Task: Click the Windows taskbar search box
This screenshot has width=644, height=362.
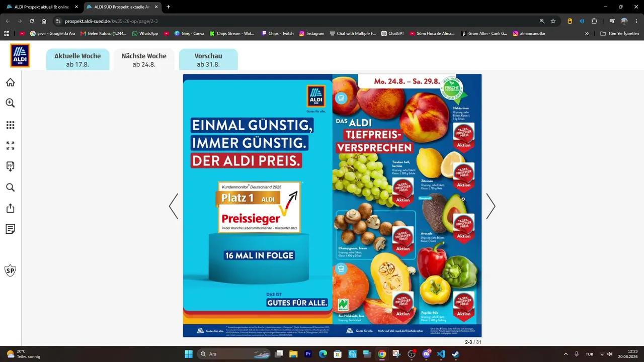Action: [x=234, y=354]
